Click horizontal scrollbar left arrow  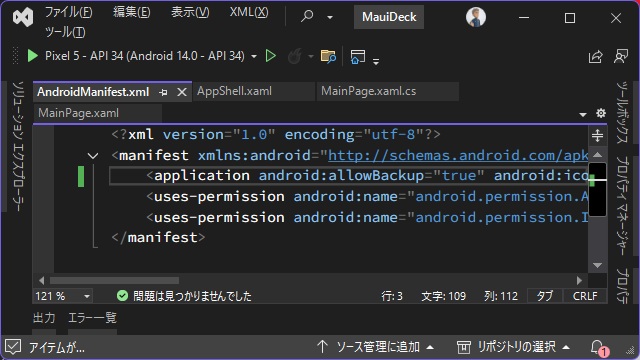point(41,280)
